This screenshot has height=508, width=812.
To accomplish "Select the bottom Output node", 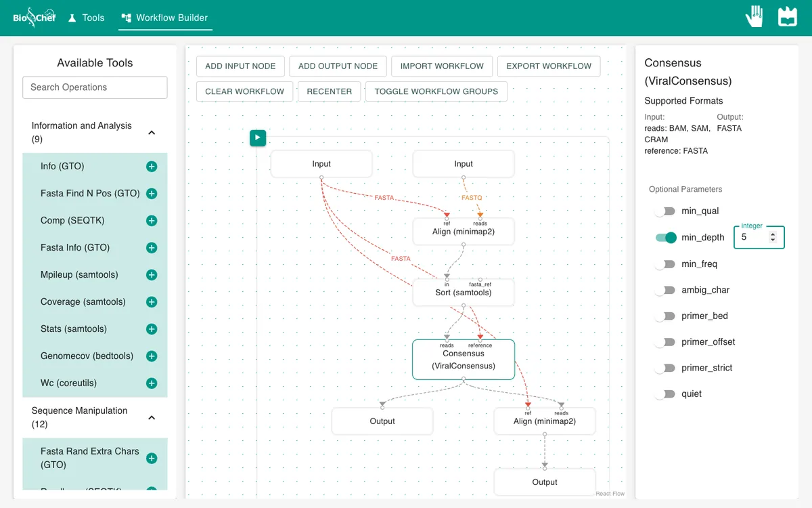I will 545,482.
